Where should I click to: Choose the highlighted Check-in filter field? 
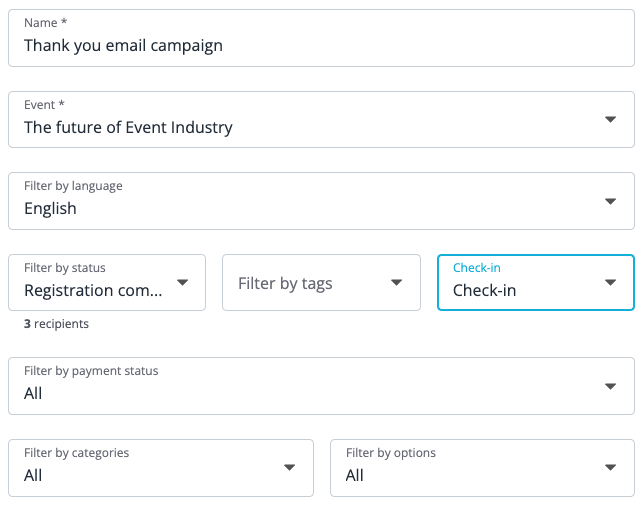[x=536, y=282]
